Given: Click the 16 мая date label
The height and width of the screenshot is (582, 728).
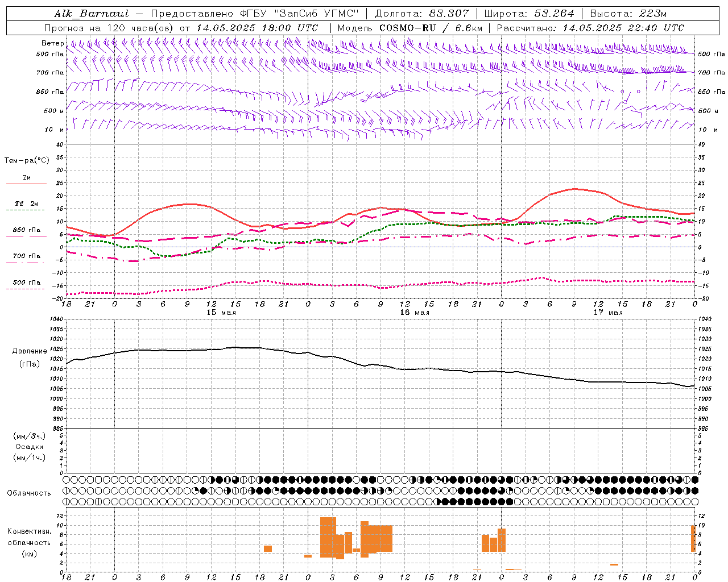Looking at the screenshot, I should [415, 313].
